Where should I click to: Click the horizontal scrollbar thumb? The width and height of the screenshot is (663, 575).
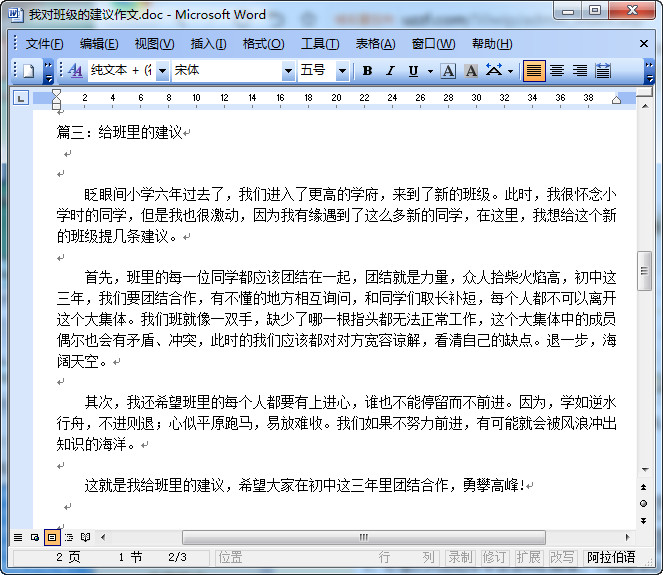tap(363, 538)
